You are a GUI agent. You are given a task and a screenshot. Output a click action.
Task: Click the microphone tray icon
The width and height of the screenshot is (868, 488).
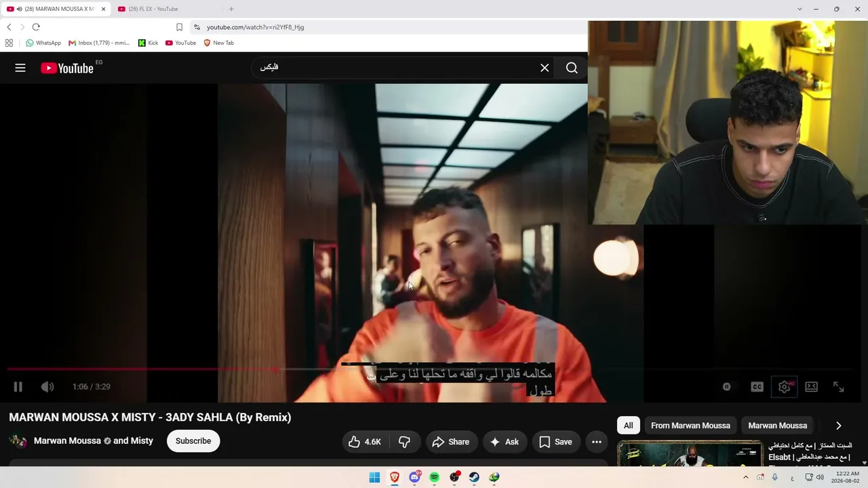pos(775,477)
